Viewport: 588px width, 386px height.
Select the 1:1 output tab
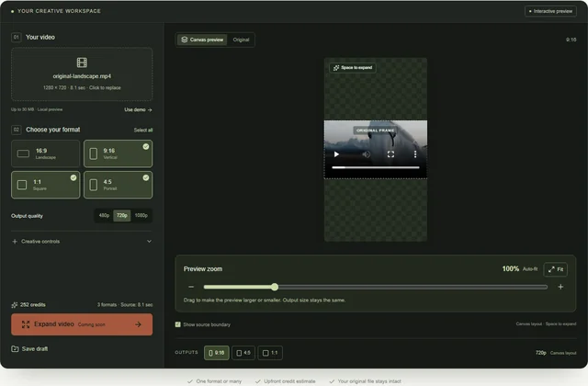click(x=270, y=353)
